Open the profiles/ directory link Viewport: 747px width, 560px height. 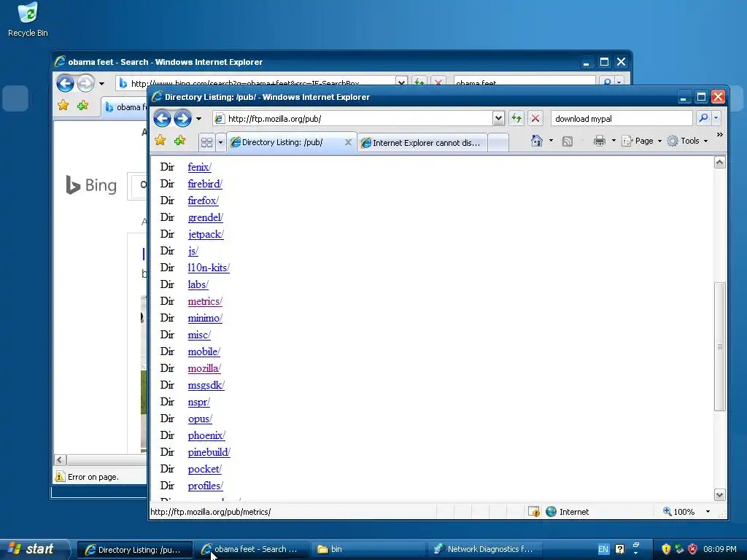tap(205, 486)
